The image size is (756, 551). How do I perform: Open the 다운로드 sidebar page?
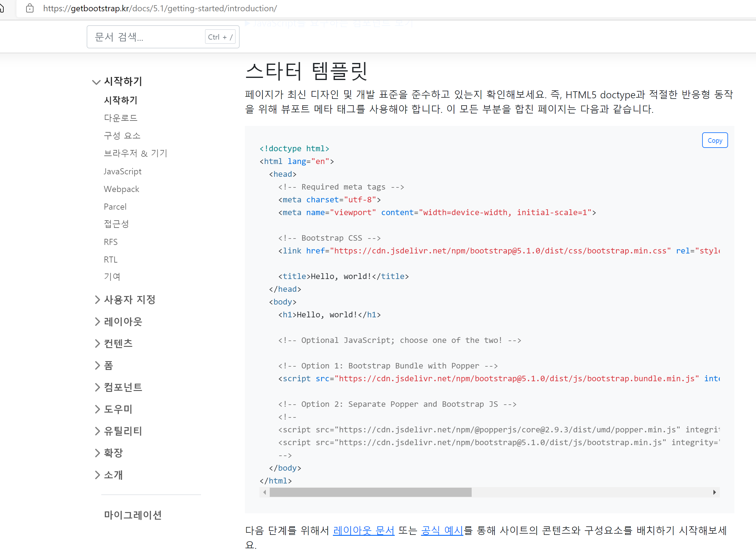pyautogui.click(x=120, y=118)
